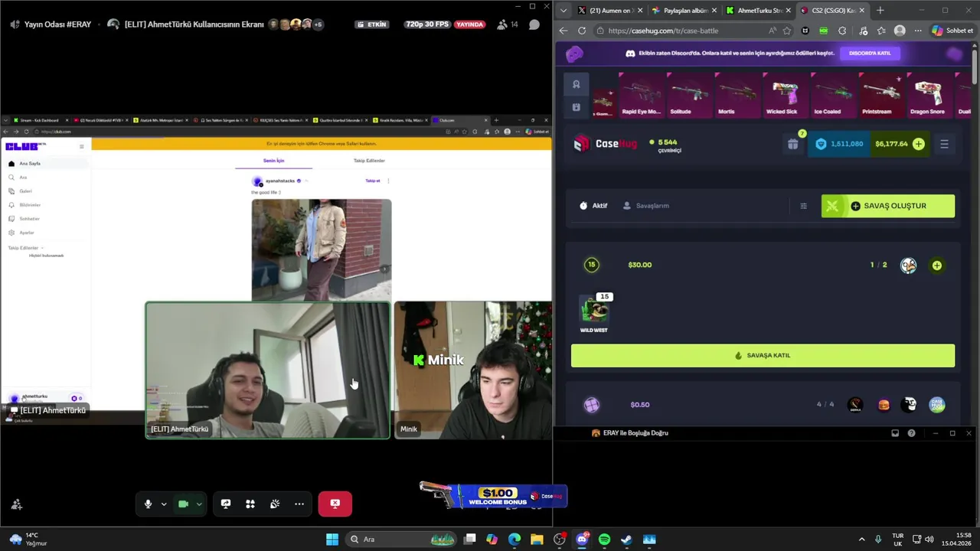Switch to the Aumen on X browser tab
This screenshot has height=551, width=980.
pyautogui.click(x=609, y=10)
